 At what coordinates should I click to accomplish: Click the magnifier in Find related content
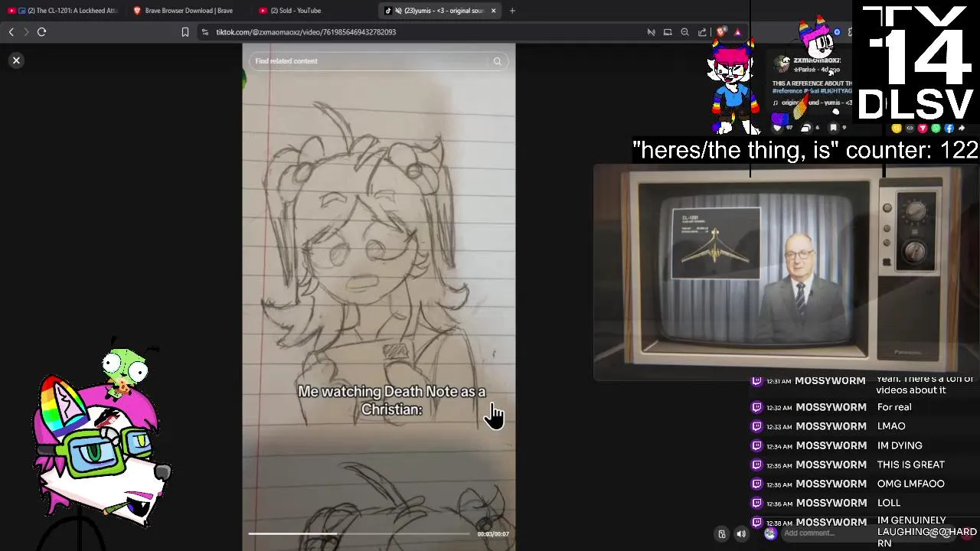point(498,61)
